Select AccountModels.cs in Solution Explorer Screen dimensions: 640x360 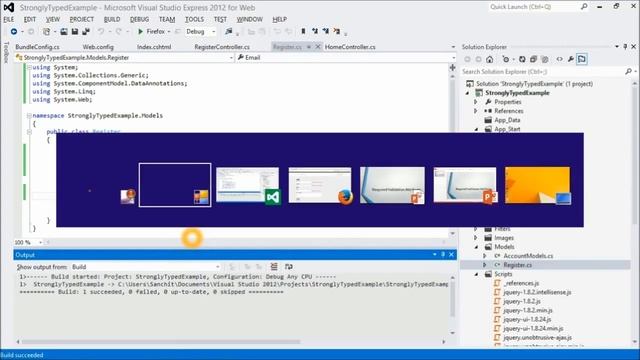[528, 256]
